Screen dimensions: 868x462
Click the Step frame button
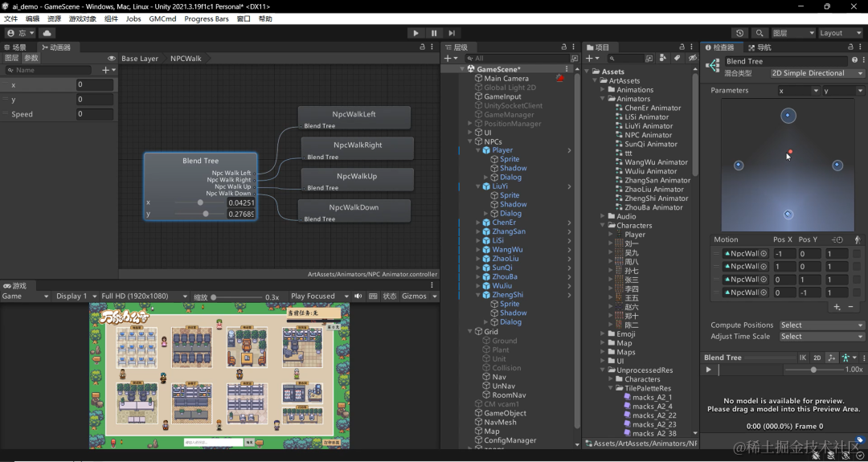tap(452, 33)
